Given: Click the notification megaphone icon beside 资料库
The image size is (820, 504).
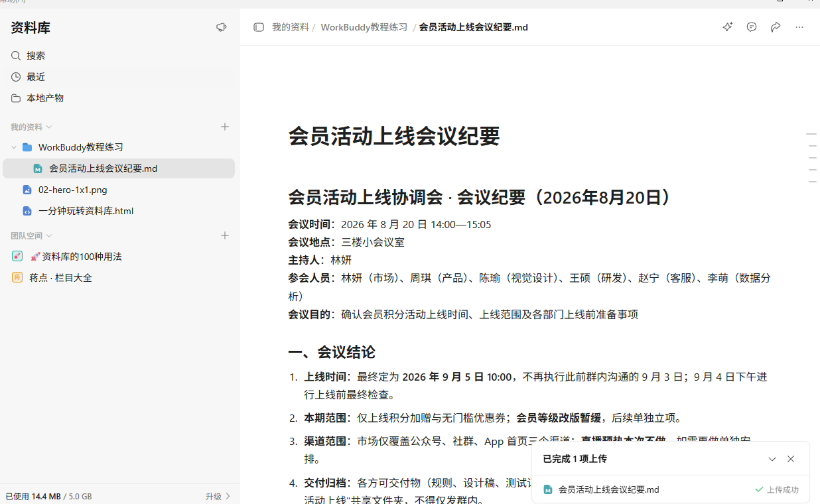Looking at the screenshot, I should click(x=222, y=27).
